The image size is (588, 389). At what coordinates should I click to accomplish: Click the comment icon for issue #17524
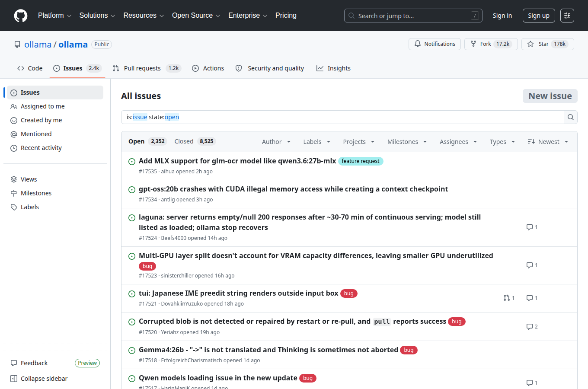(x=529, y=227)
